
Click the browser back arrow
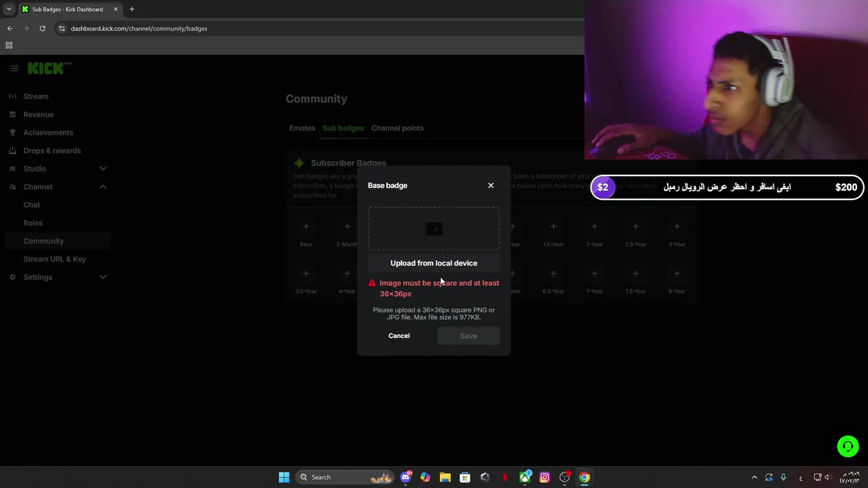pos(9,28)
